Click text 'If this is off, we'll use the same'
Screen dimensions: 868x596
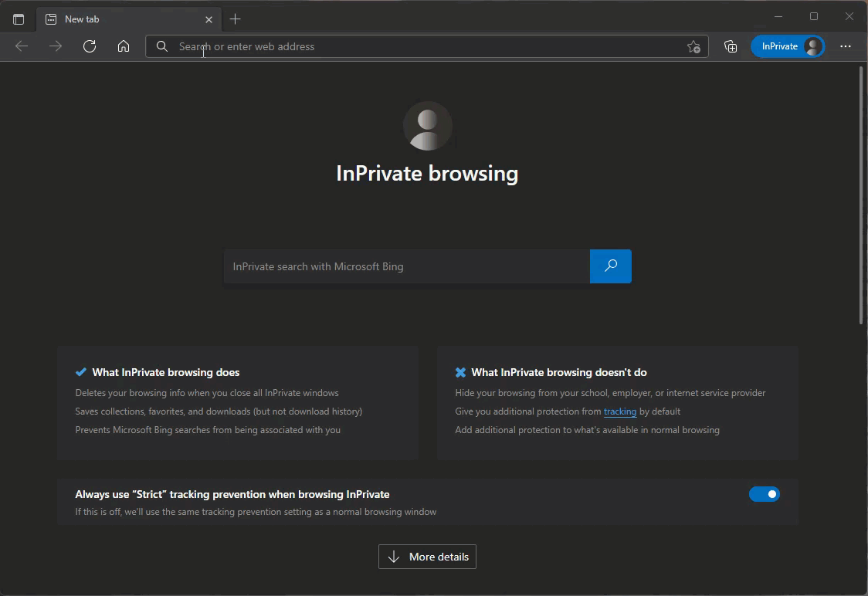tap(256, 512)
